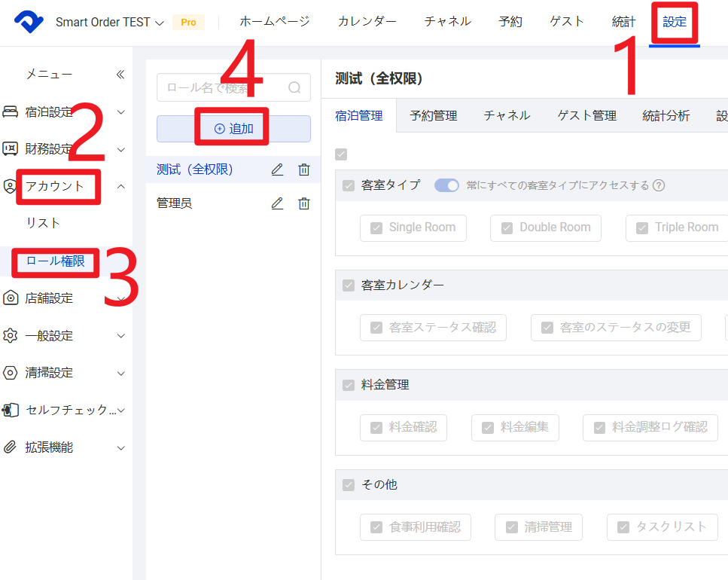728x580 pixels.
Task: Switch to the 宿泊管理 permission tab
Action: [x=358, y=116]
